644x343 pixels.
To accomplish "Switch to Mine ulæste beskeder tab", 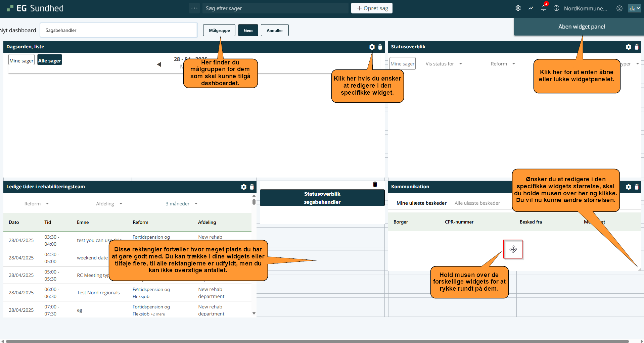I will (421, 203).
